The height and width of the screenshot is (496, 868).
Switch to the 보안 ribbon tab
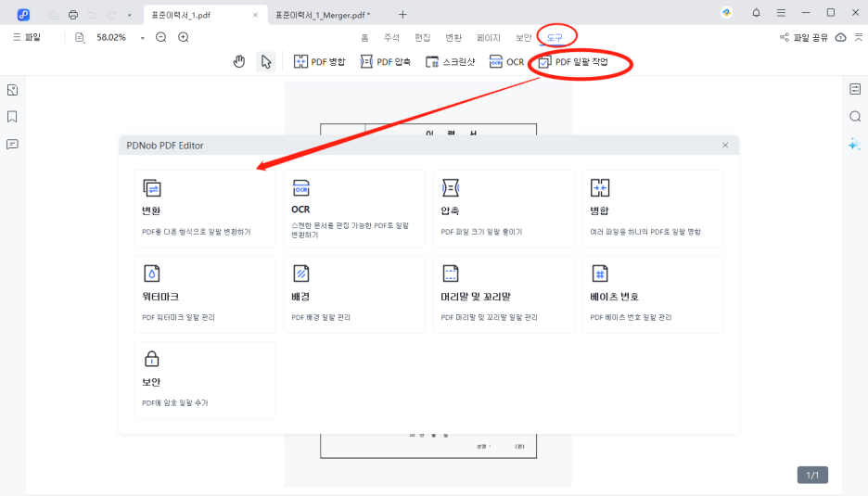pos(524,38)
